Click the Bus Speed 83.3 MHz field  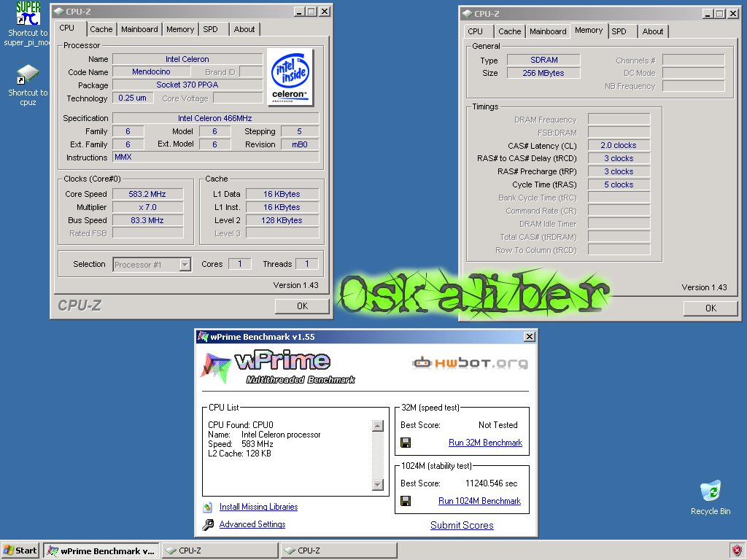(147, 220)
